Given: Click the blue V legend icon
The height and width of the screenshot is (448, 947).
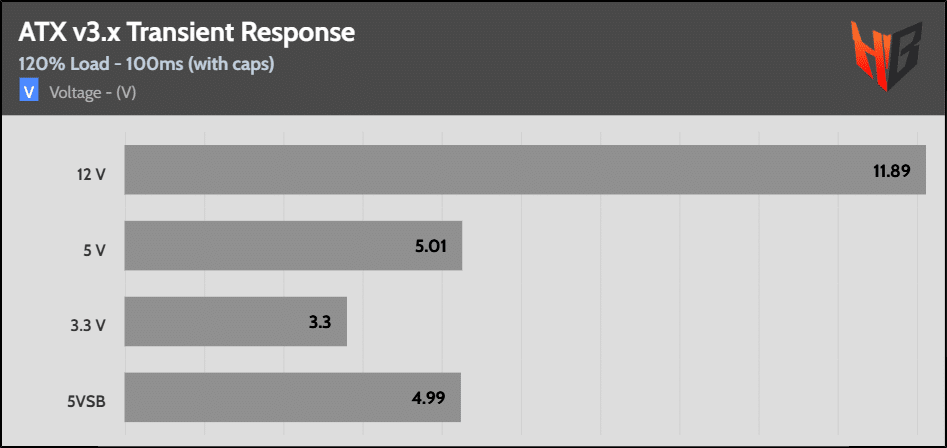Looking at the screenshot, I should click(29, 92).
